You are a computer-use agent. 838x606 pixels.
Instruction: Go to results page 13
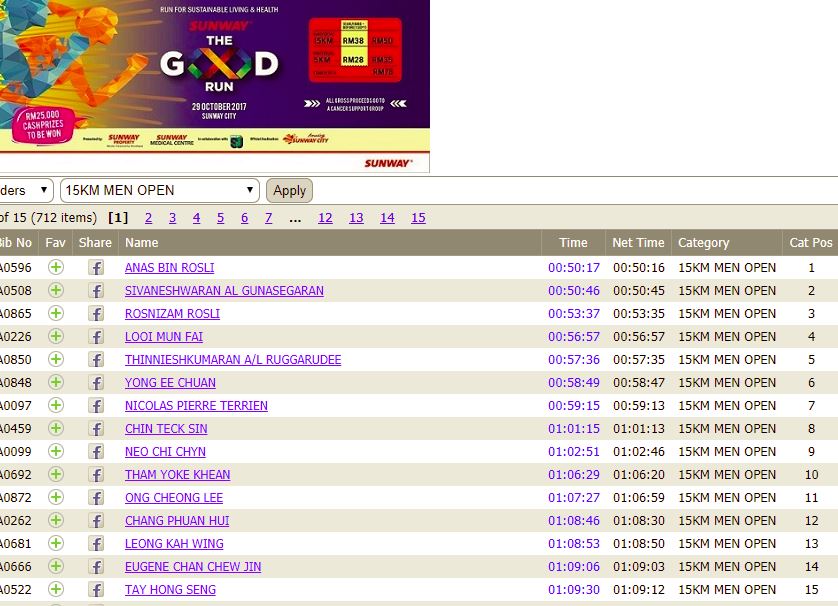[x=356, y=217]
